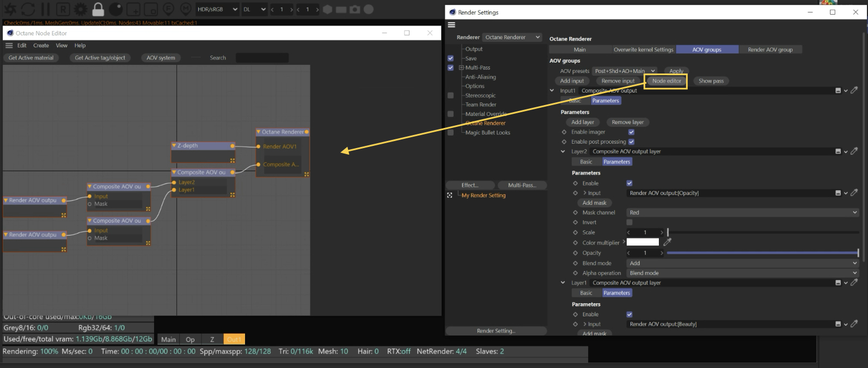Select the Z pass tab in Live Viewer

click(212, 340)
